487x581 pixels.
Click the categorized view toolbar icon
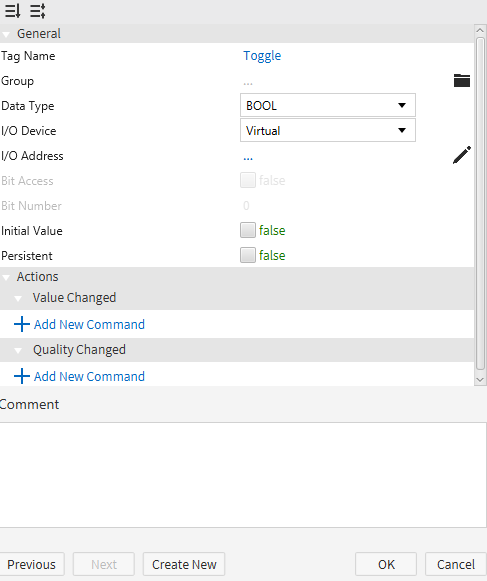(37, 11)
